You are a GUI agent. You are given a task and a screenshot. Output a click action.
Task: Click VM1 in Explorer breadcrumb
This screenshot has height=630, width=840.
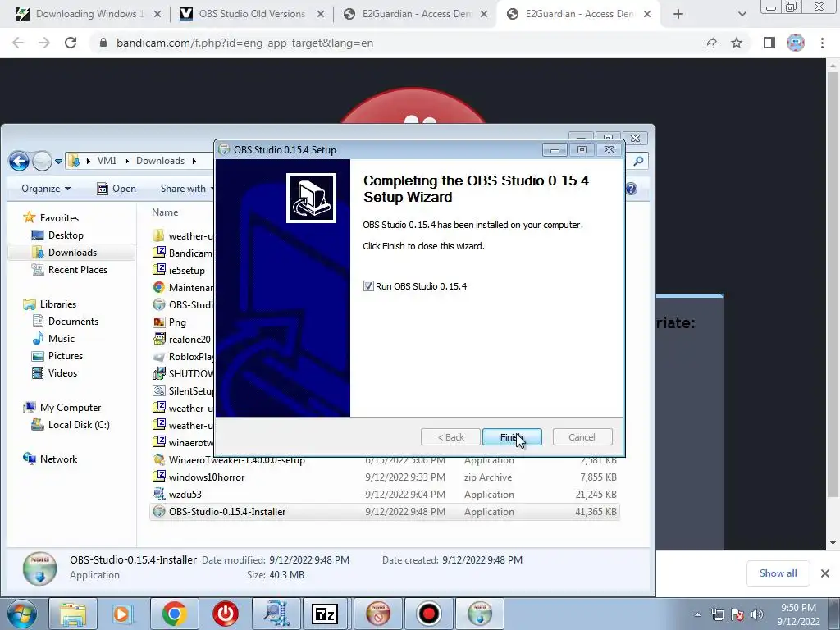[x=107, y=161]
